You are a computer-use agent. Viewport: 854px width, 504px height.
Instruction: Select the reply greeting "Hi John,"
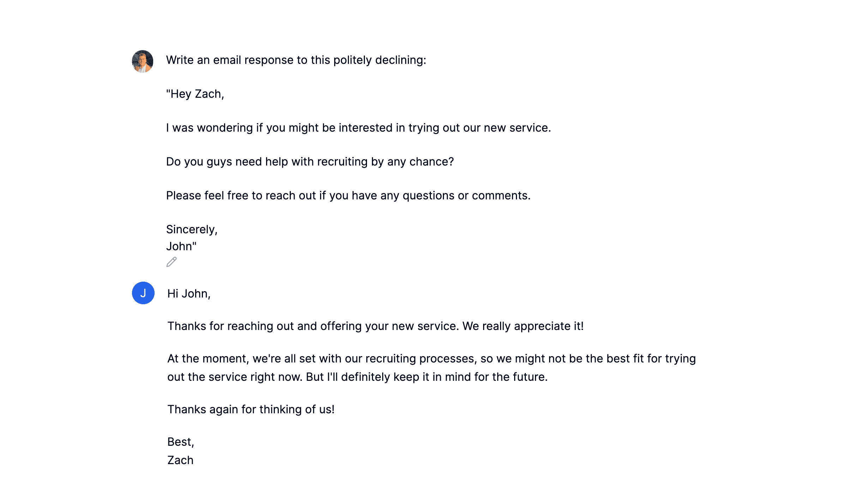pos(190,293)
